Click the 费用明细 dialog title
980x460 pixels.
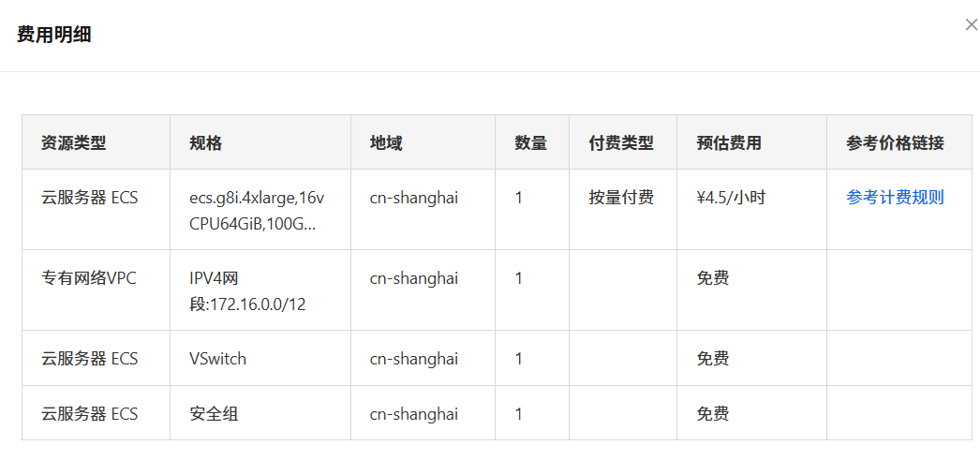pos(53,35)
